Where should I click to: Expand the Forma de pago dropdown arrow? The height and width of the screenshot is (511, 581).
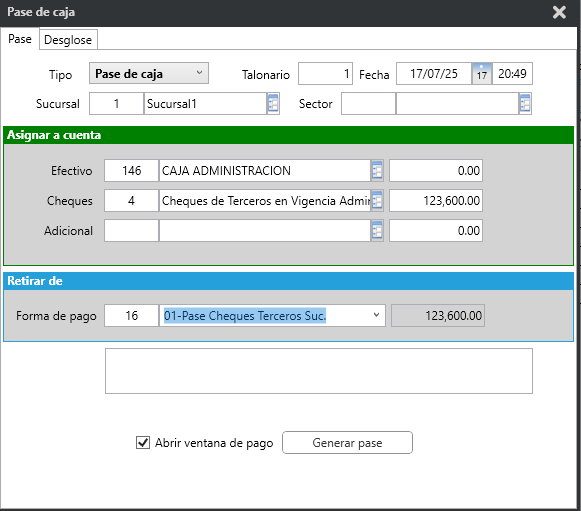pos(376,315)
